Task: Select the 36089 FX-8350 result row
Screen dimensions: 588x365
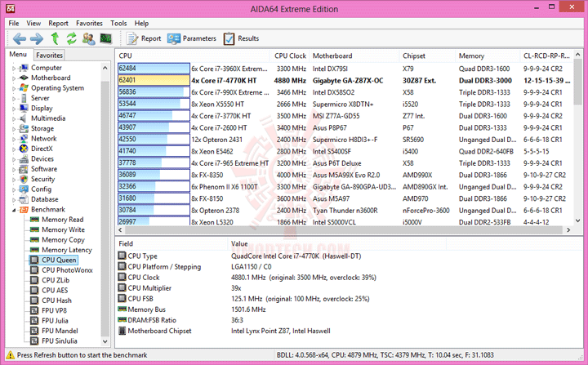Action: coord(345,176)
